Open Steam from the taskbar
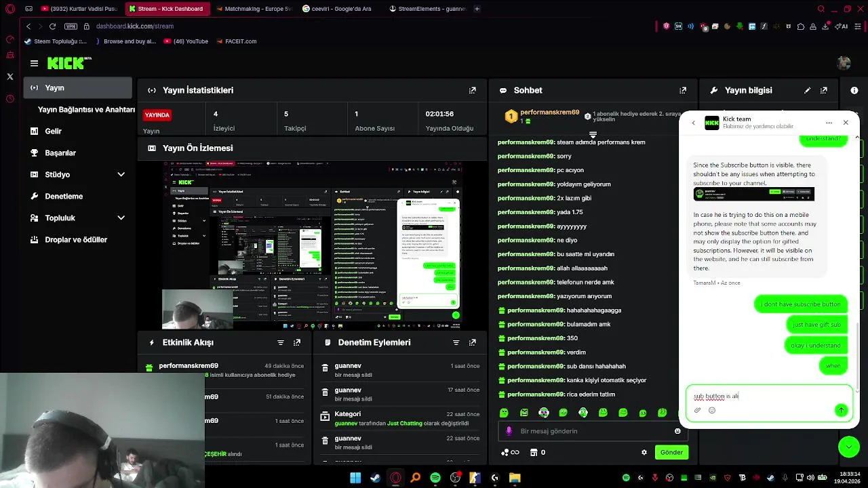This screenshot has width=868, height=488. click(375, 478)
